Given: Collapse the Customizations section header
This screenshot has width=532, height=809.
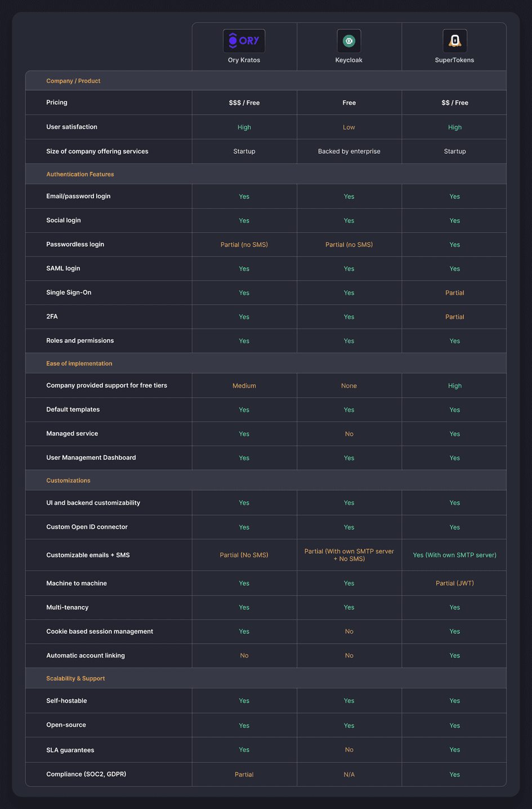Looking at the screenshot, I should click(68, 480).
